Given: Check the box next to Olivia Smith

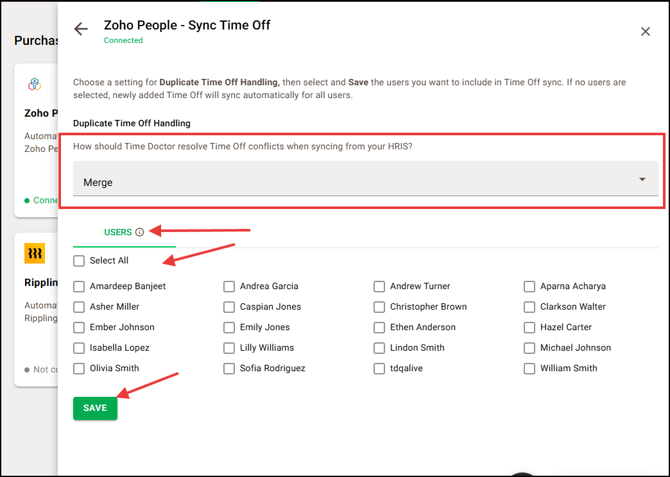Looking at the screenshot, I should (x=79, y=369).
